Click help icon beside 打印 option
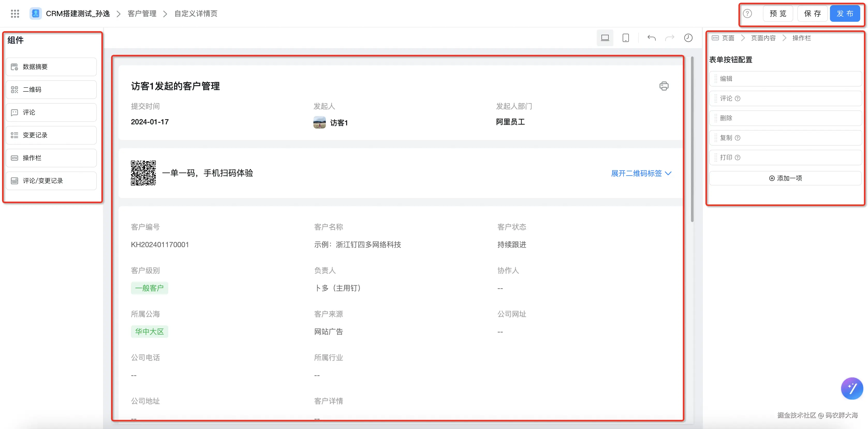The height and width of the screenshot is (429, 868). click(x=737, y=158)
